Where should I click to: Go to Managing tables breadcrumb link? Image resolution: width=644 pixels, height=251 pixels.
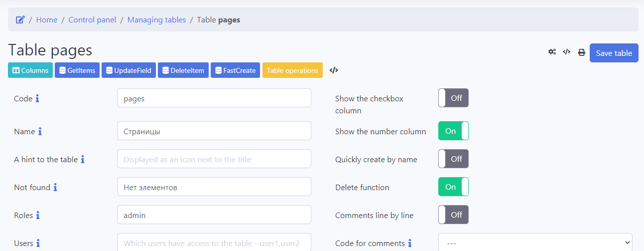pos(156,20)
